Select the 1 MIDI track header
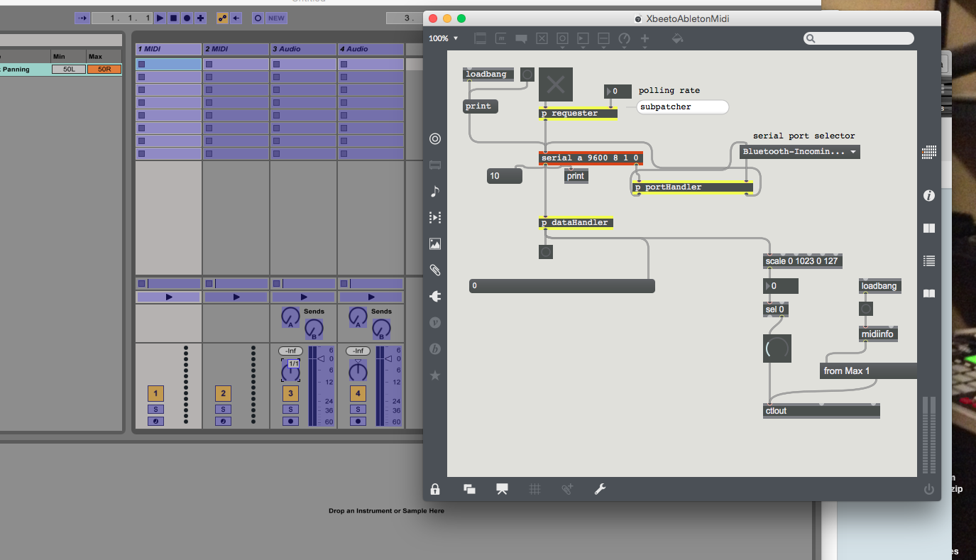 168,49
